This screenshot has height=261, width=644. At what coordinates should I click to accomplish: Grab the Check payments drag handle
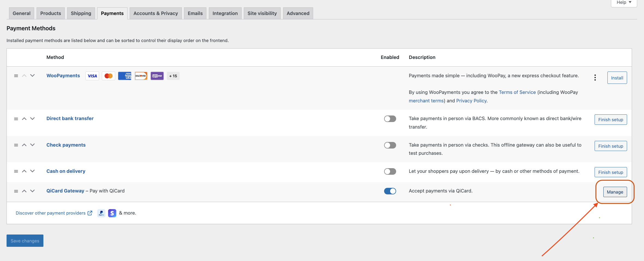pyautogui.click(x=16, y=145)
